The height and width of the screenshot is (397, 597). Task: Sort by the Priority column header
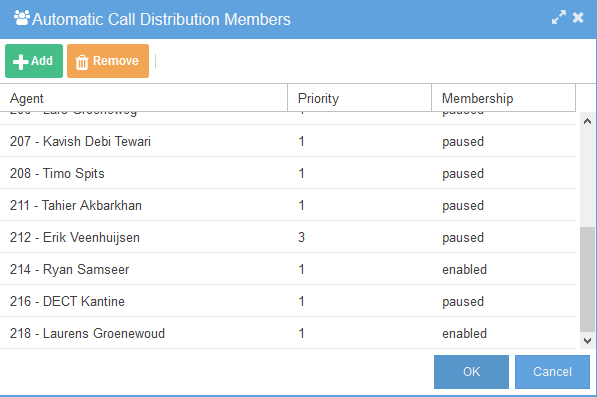(359, 98)
